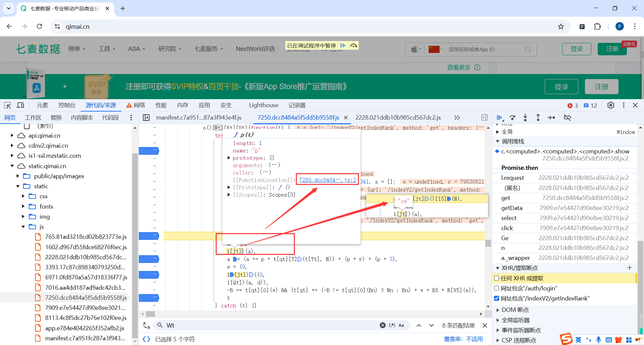Open DevTools settings gear
The width and height of the screenshot is (644, 345).
coord(610,105)
